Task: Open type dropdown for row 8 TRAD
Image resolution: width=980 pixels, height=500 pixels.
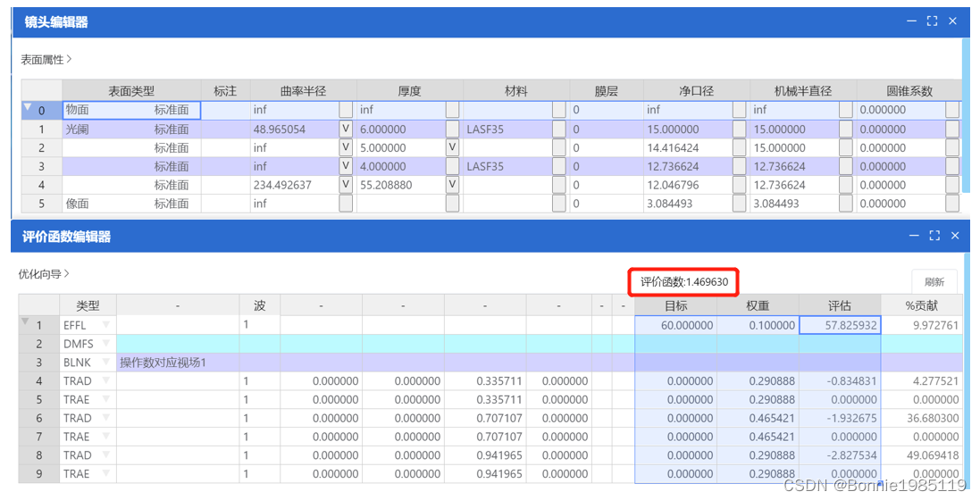Action: (105, 455)
